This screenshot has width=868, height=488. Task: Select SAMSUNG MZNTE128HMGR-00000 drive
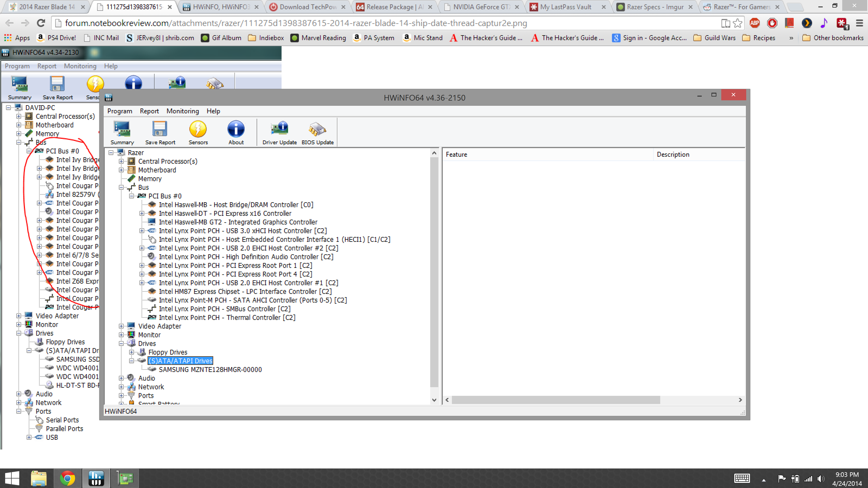210,370
